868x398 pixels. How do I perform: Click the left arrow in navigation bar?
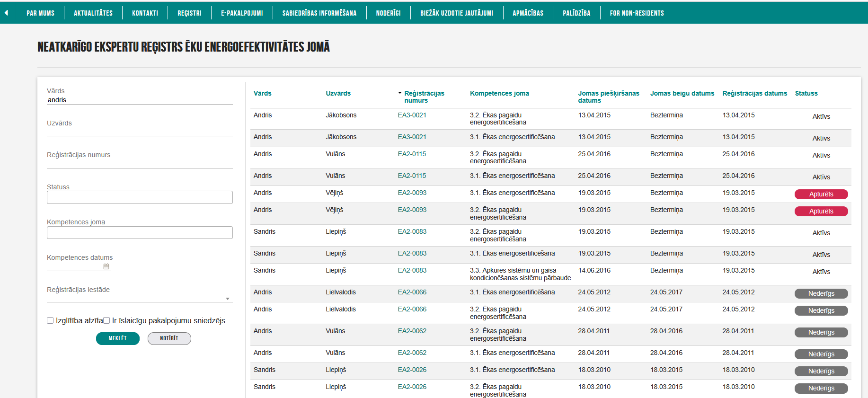tap(6, 13)
